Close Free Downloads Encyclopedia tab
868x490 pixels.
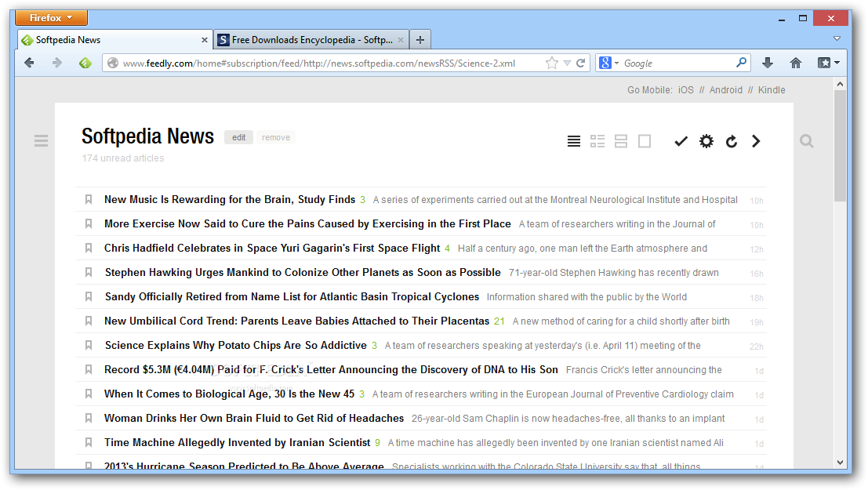401,40
